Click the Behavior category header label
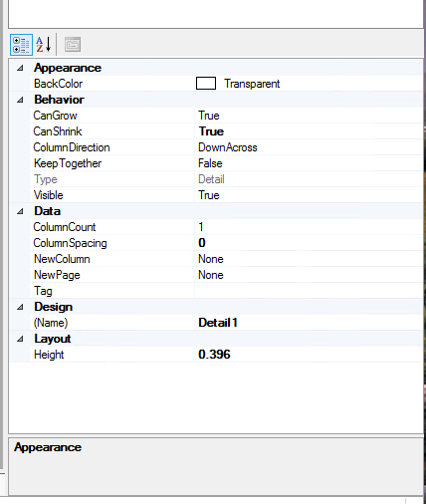 [x=59, y=100]
